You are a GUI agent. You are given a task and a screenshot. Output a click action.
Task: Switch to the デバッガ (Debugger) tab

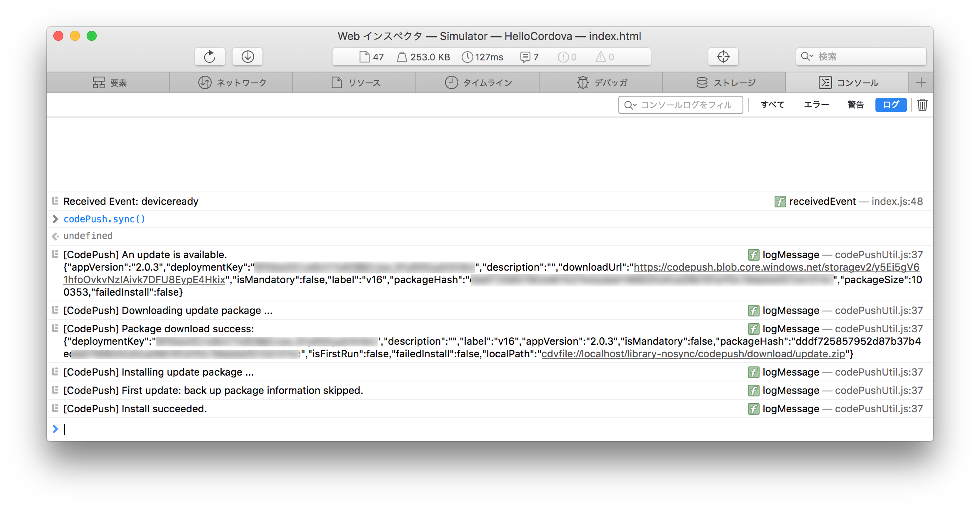click(x=602, y=82)
